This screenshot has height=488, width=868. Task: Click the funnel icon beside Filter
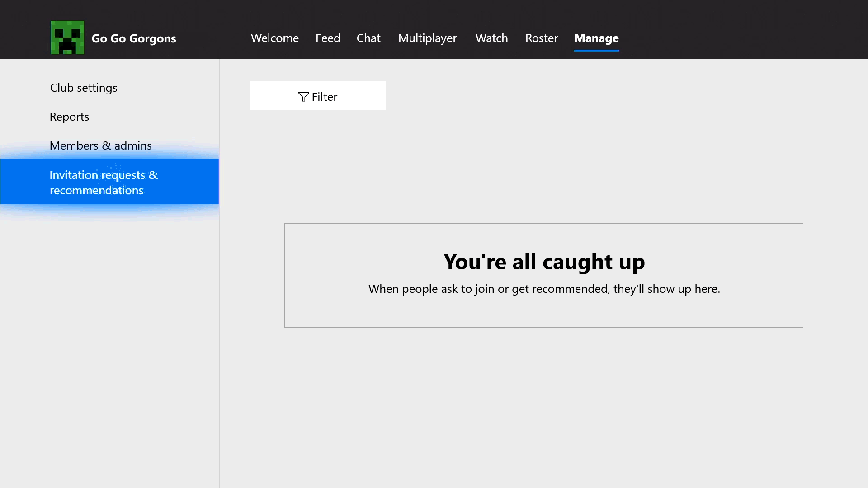[x=303, y=97]
